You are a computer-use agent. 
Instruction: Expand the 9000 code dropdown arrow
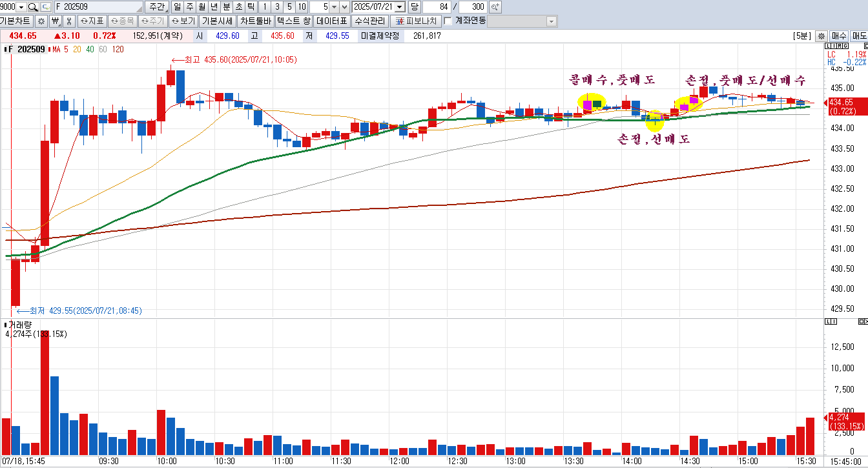point(21,7)
